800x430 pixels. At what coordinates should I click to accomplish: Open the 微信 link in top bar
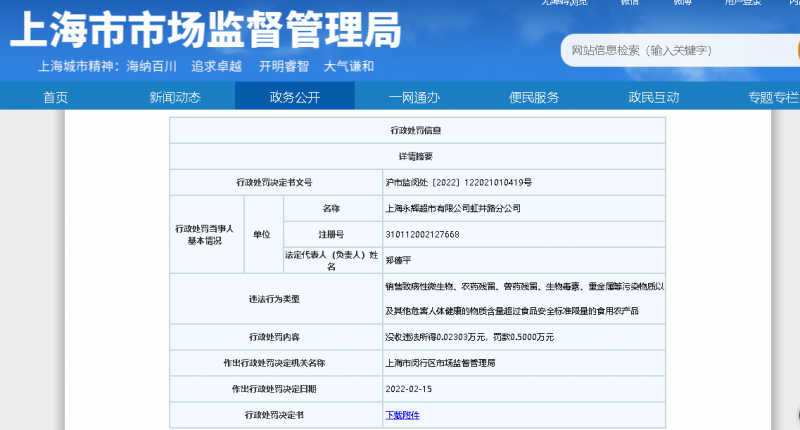(x=630, y=3)
